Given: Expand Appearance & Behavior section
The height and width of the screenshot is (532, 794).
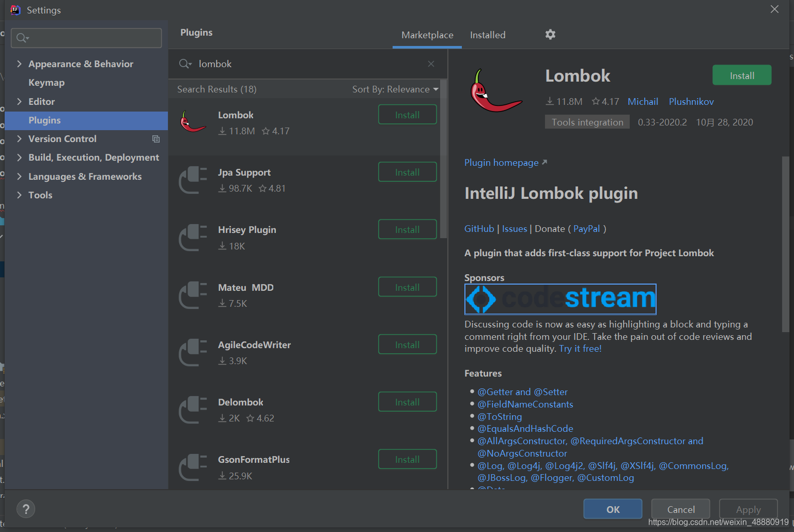Looking at the screenshot, I should 19,64.
